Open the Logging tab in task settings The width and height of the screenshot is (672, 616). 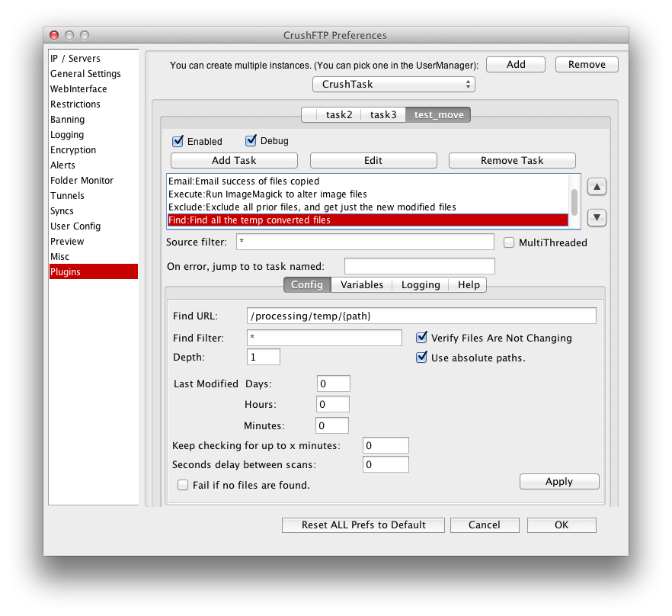pyautogui.click(x=421, y=285)
